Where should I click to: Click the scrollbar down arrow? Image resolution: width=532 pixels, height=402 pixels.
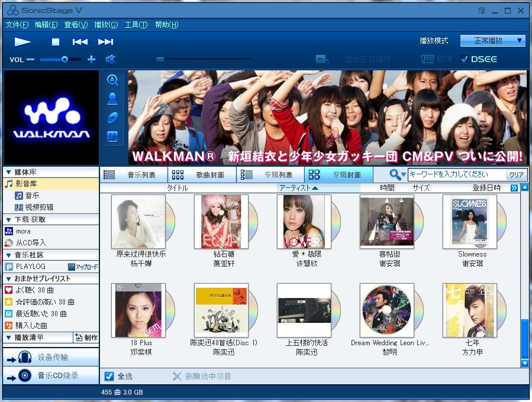click(x=525, y=364)
